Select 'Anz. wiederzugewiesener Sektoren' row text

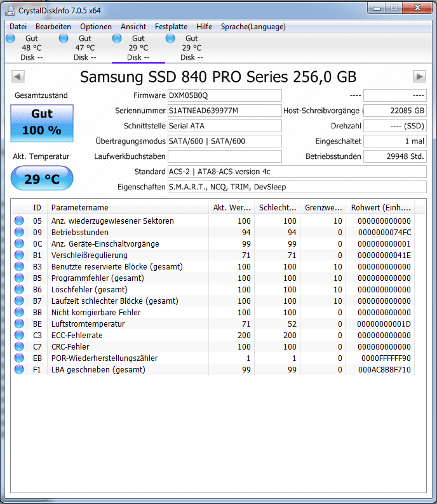pyautogui.click(x=112, y=221)
